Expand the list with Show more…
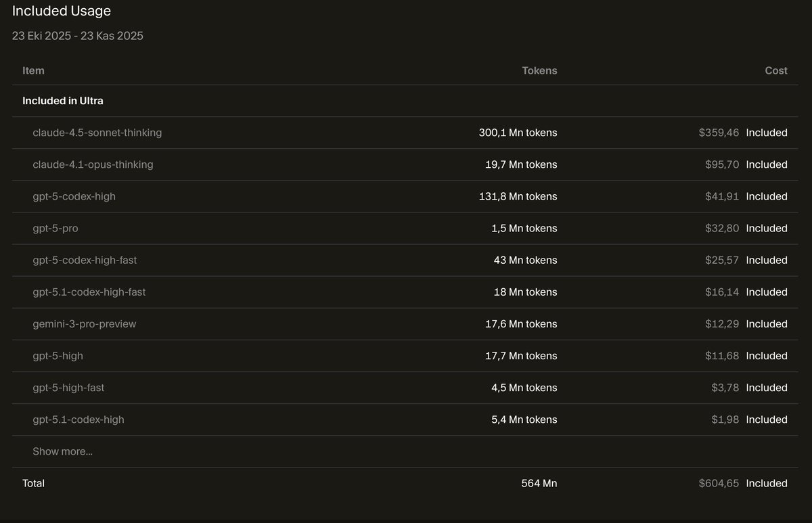The height and width of the screenshot is (523, 812). click(62, 451)
